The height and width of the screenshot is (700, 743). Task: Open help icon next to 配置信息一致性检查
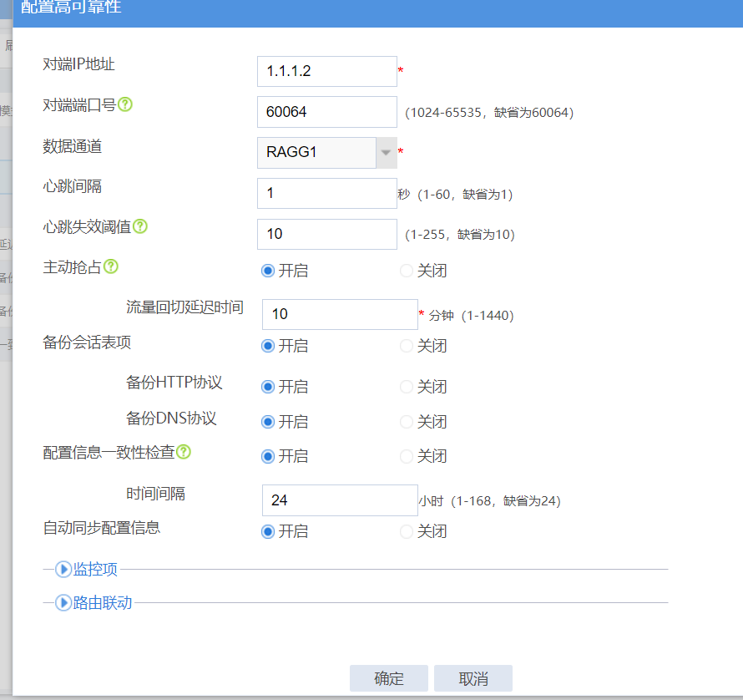click(184, 452)
